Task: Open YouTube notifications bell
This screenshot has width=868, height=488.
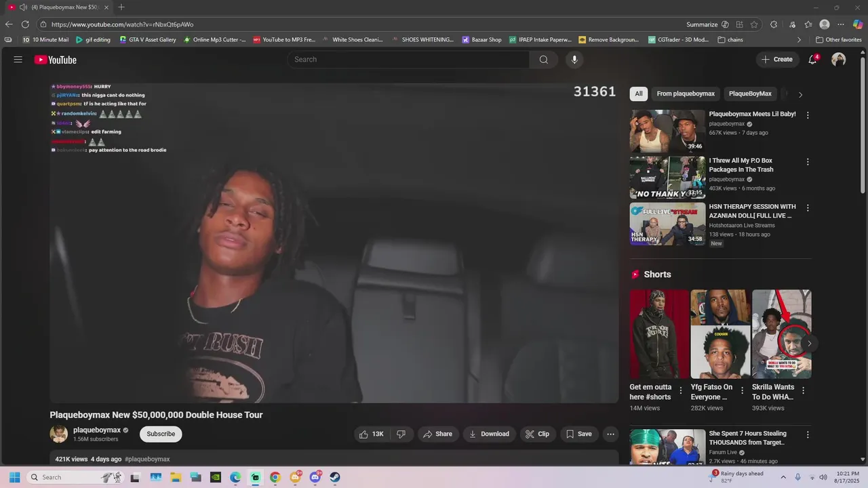Action: tap(812, 60)
